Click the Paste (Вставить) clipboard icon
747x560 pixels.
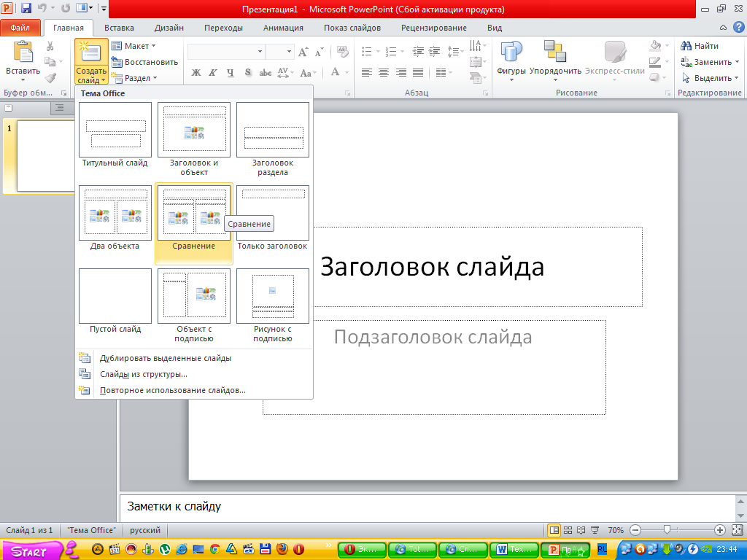coord(23,52)
